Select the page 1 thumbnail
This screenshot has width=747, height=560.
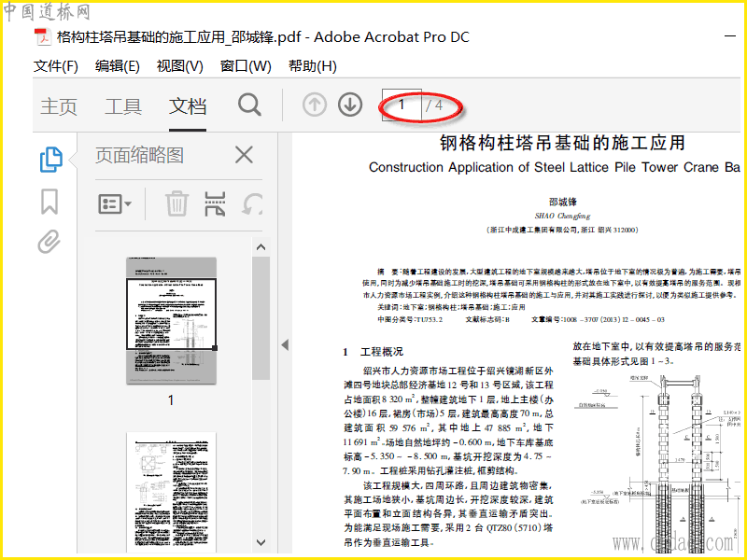(x=171, y=320)
